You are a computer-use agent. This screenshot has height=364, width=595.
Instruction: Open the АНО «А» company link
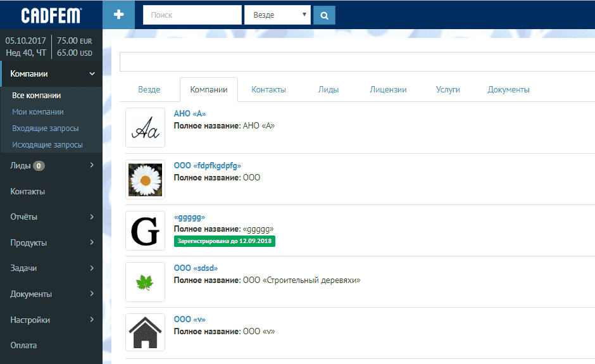(190, 113)
